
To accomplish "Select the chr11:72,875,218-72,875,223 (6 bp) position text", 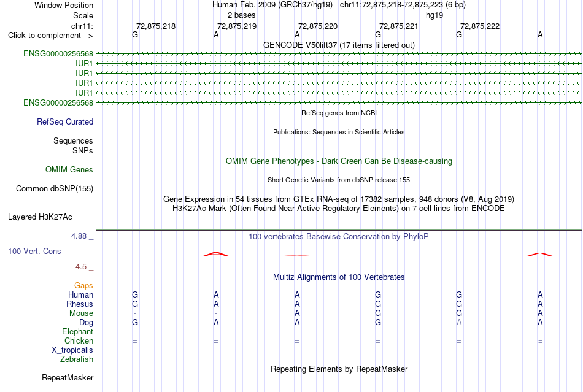I will pyautogui.click(x=403, y=5).
